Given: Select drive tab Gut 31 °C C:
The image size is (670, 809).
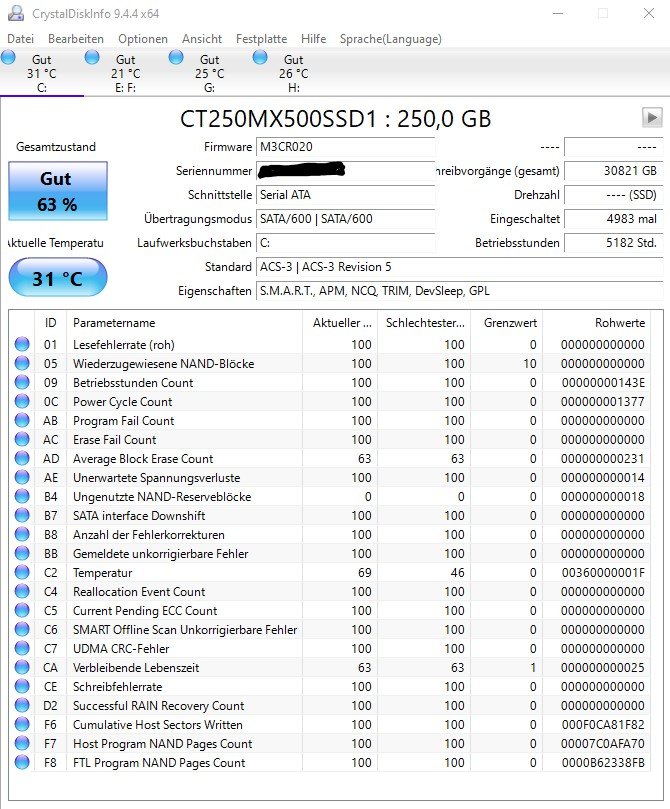Looking at the screenshot, I should (x=42, y=73).
